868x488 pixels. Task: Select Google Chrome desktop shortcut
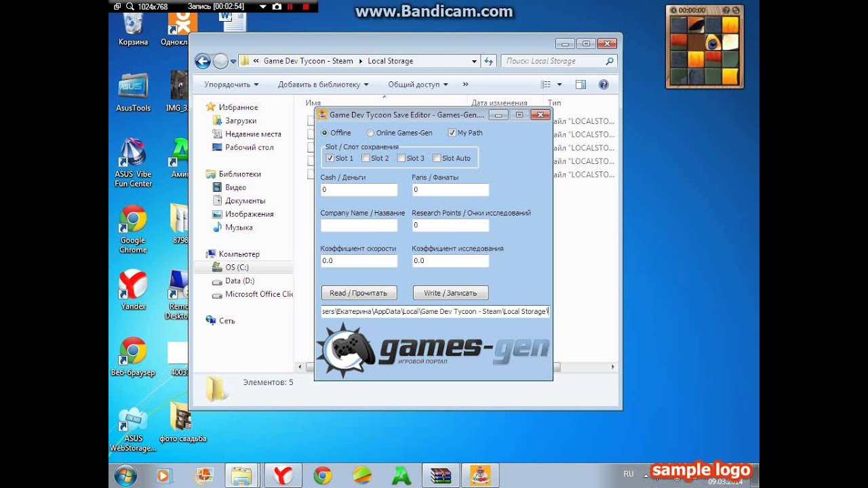[133, 229]
